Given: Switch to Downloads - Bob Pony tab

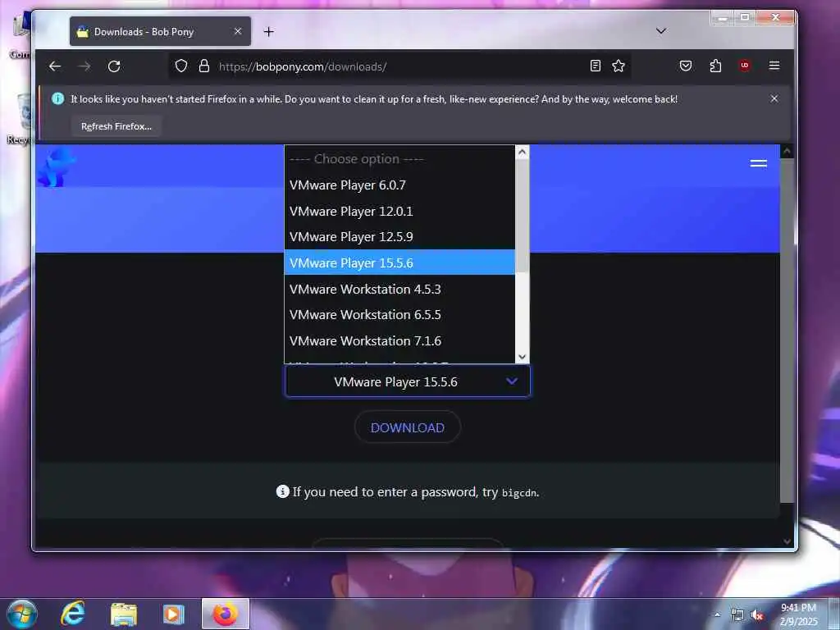Looking at the screenshot, I should (x=160, y=32).
